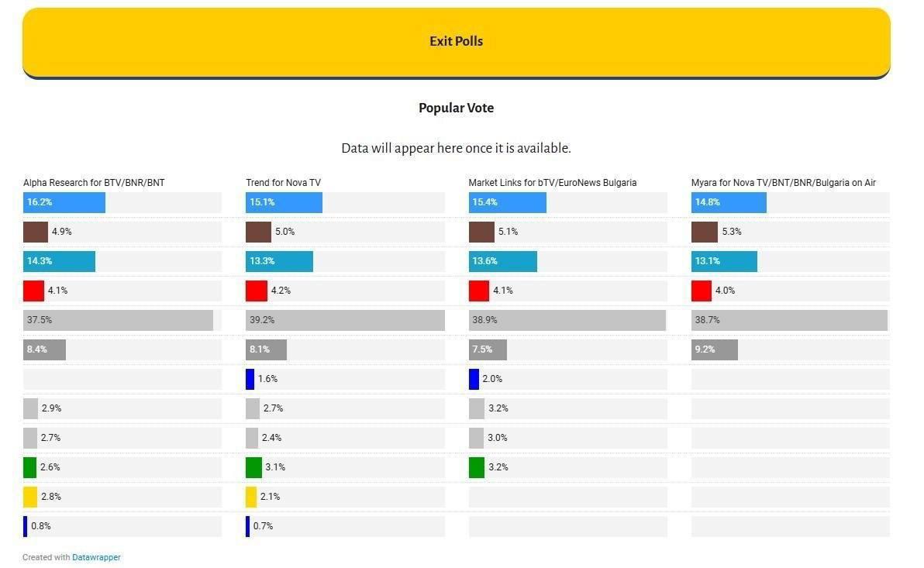Click Trend 15.1% blue bar
This screenshot has width=924, height=568.
tap(284, 202)
